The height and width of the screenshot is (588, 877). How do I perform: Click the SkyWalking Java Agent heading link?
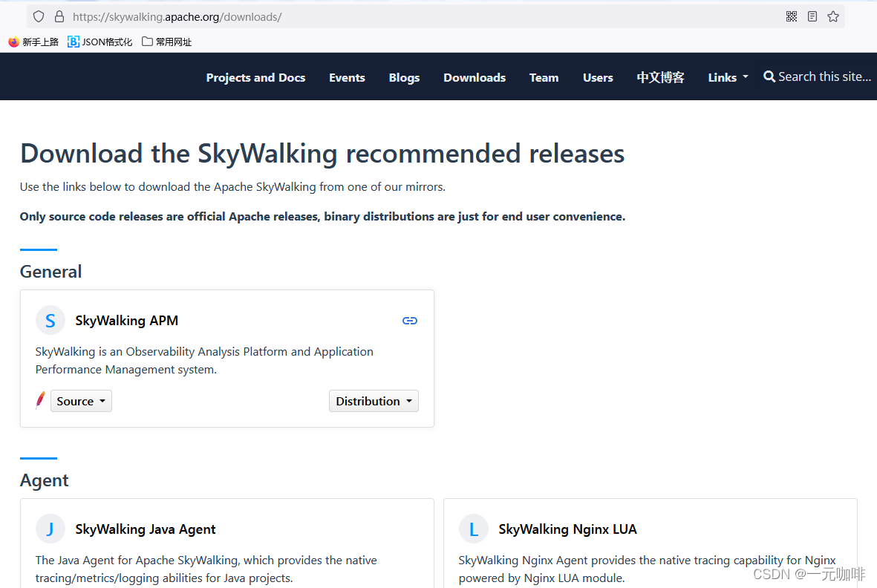[145, 529]
